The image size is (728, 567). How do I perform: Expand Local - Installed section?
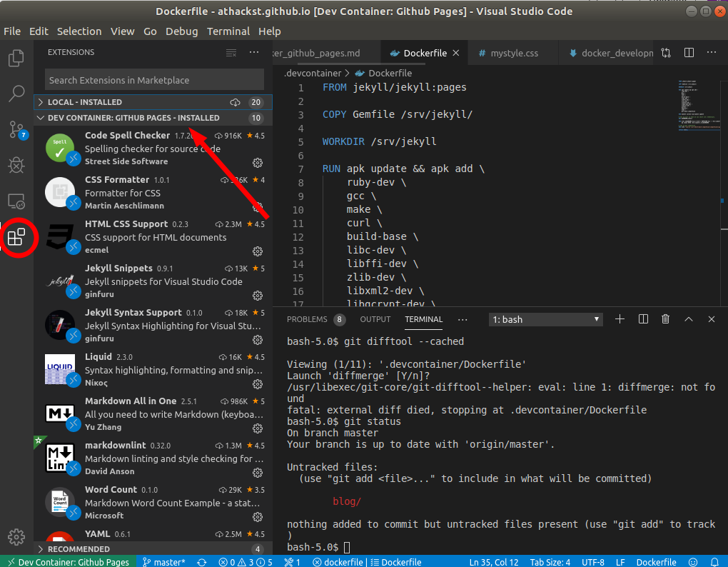click(x=153, y=102)
